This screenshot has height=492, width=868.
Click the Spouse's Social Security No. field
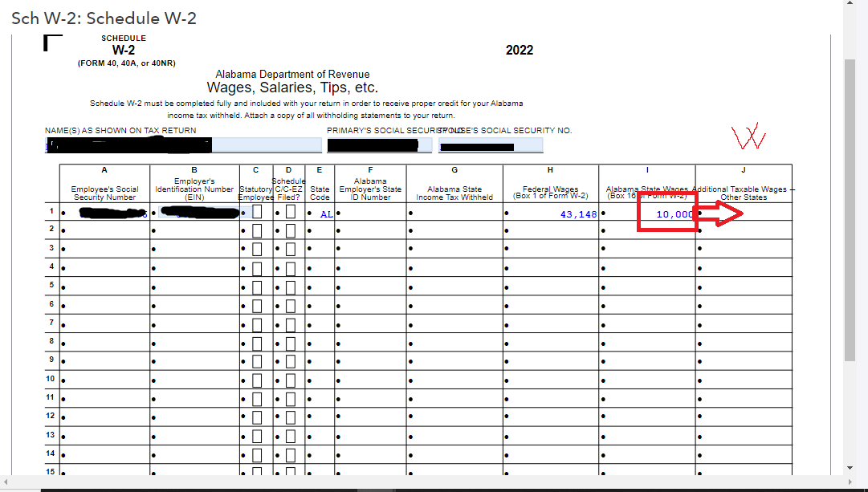(x=491, y=144)
